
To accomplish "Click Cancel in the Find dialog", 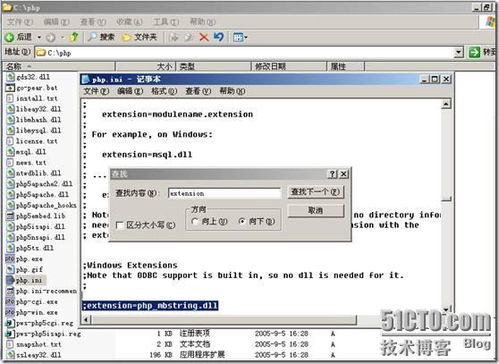I will pyautogui.click(x=315, y=210).
